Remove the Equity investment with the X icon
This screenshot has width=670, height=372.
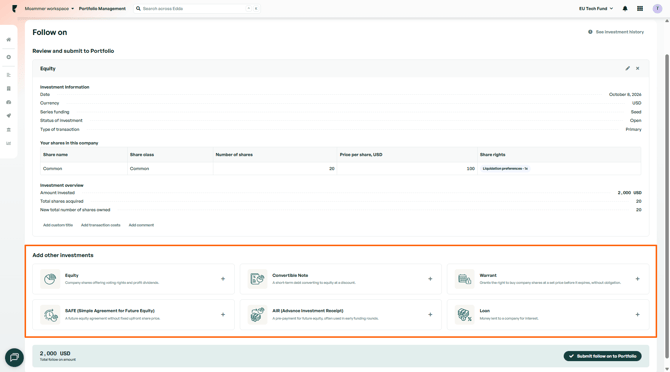(x=638, y=68)
